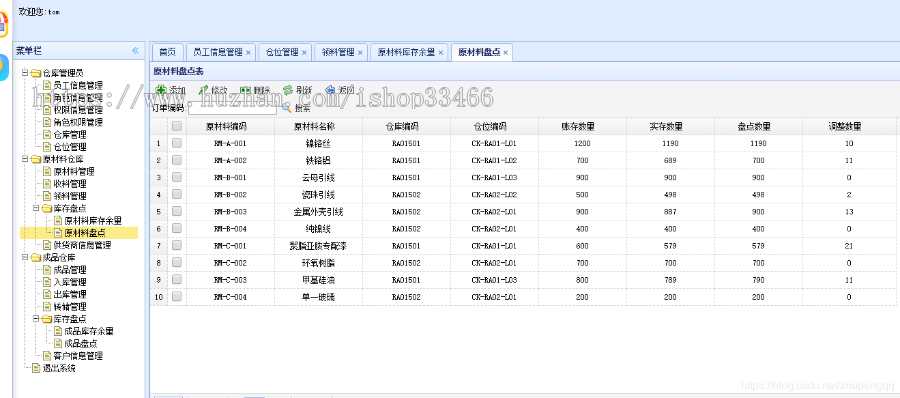Open 出库管理 in the menu tree
Screen dimensions: 900x398
coord(70,295)
